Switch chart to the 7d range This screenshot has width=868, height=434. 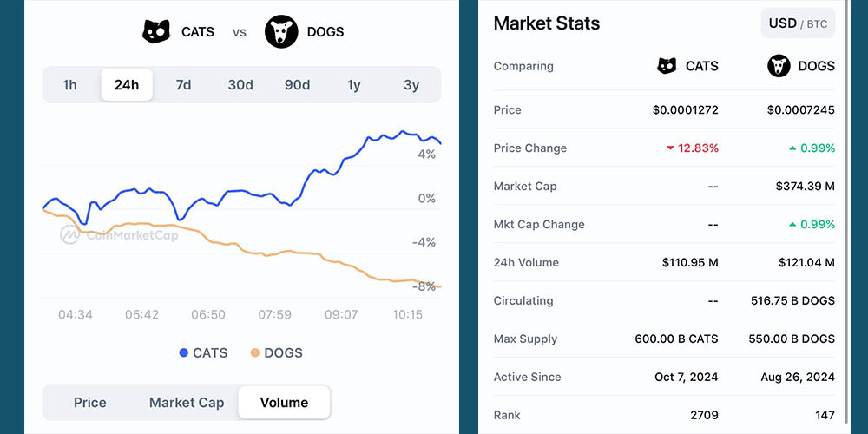[183, 85]
